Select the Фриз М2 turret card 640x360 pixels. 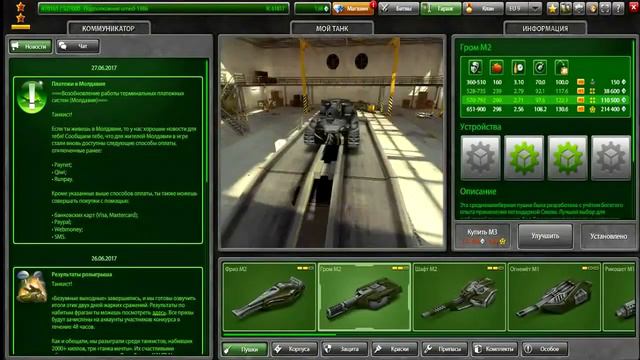[269, 297]
